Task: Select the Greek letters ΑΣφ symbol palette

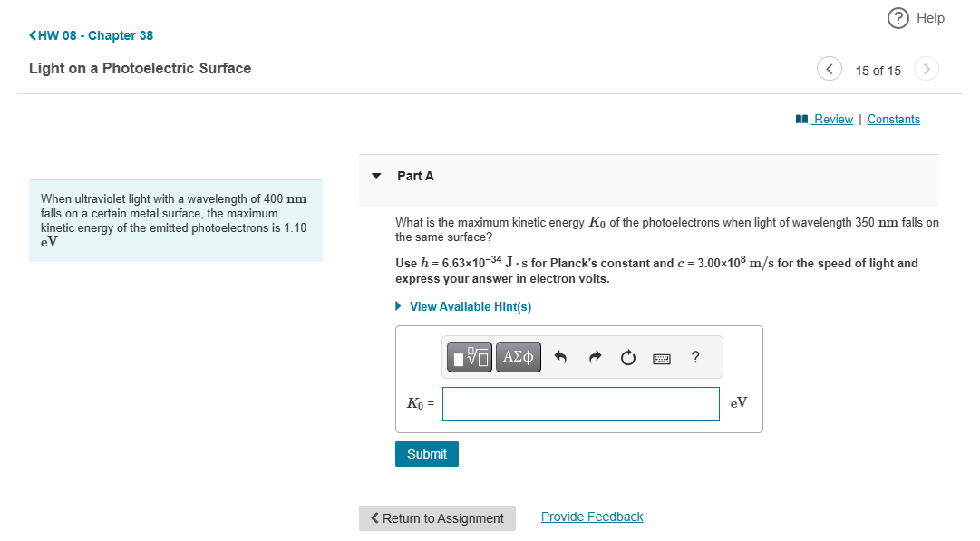Action: pyautogui.click(x=517, y=356)
